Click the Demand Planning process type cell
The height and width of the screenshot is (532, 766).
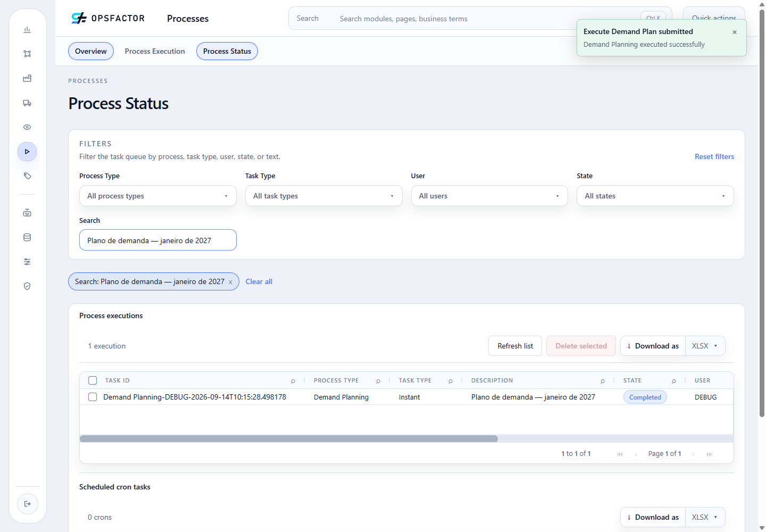[x=341, y=397]
